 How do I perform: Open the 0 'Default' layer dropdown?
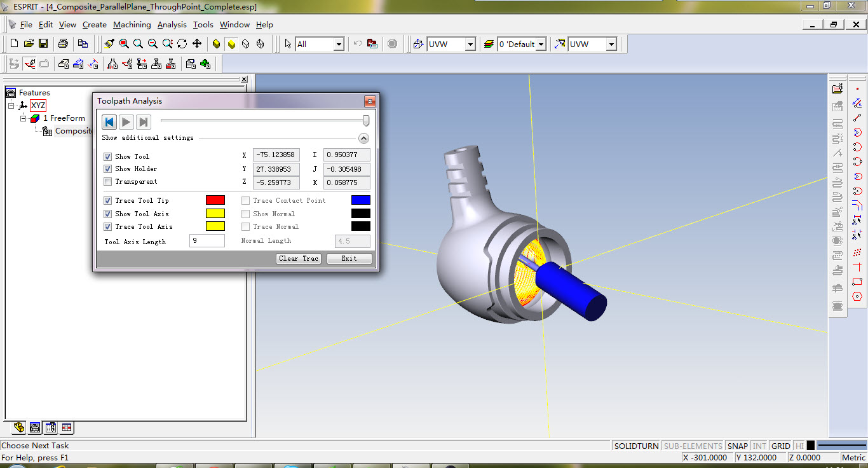pos(541,44)
